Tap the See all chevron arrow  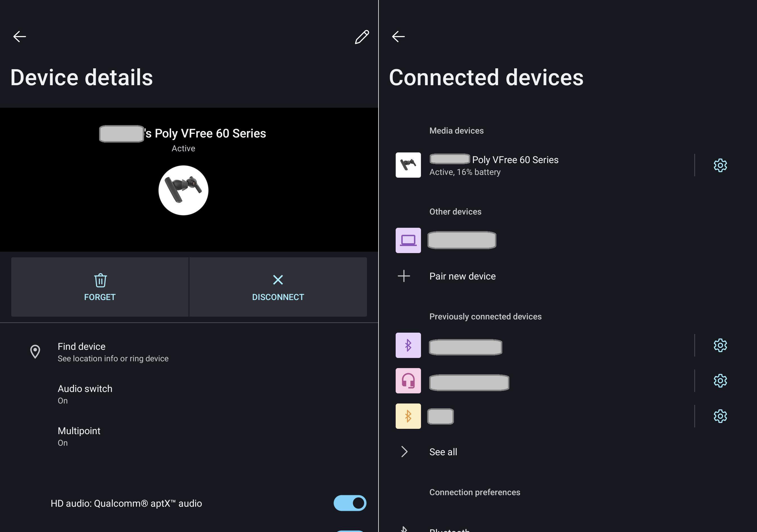pyautogui.click(x=404, y=452)
